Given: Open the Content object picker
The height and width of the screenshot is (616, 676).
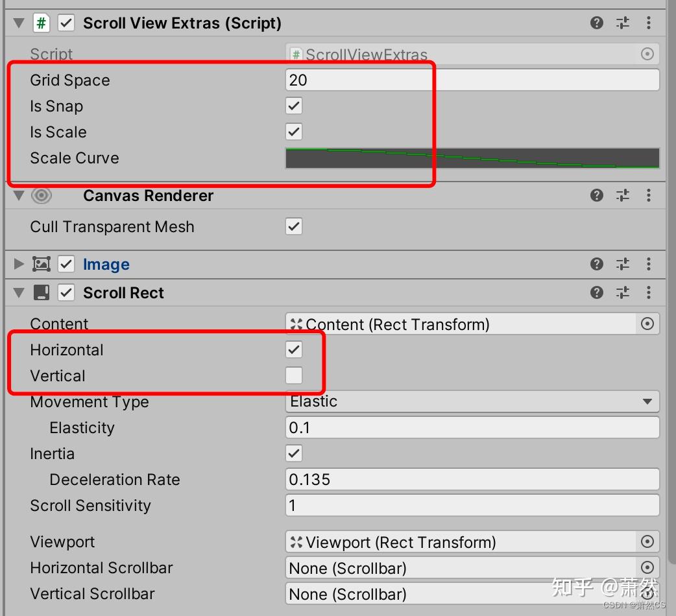Looking at the screenshot, I should (x=647, y=324).
